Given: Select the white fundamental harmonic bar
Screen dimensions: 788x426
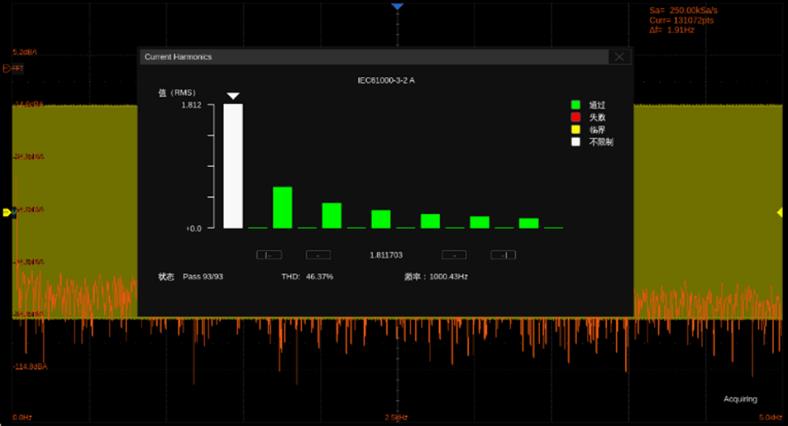Looking at the screenshot, I should [x=232, y=166].
